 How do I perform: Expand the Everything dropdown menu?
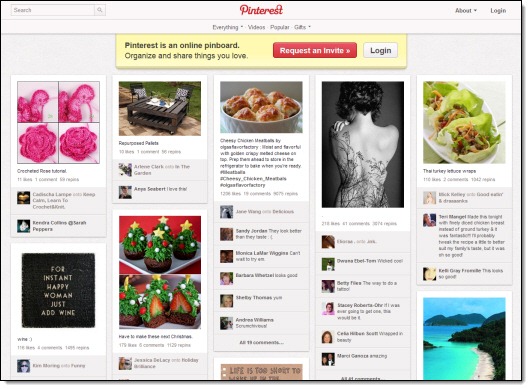(x=227, y=27)
